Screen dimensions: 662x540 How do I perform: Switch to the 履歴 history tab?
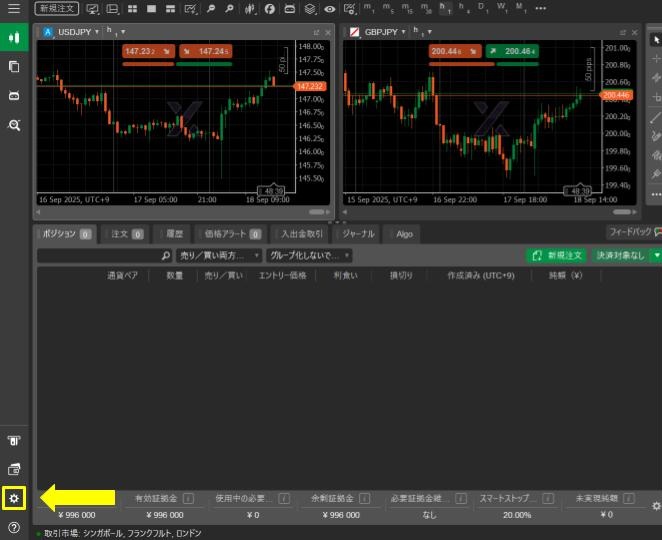pos(174,234)
